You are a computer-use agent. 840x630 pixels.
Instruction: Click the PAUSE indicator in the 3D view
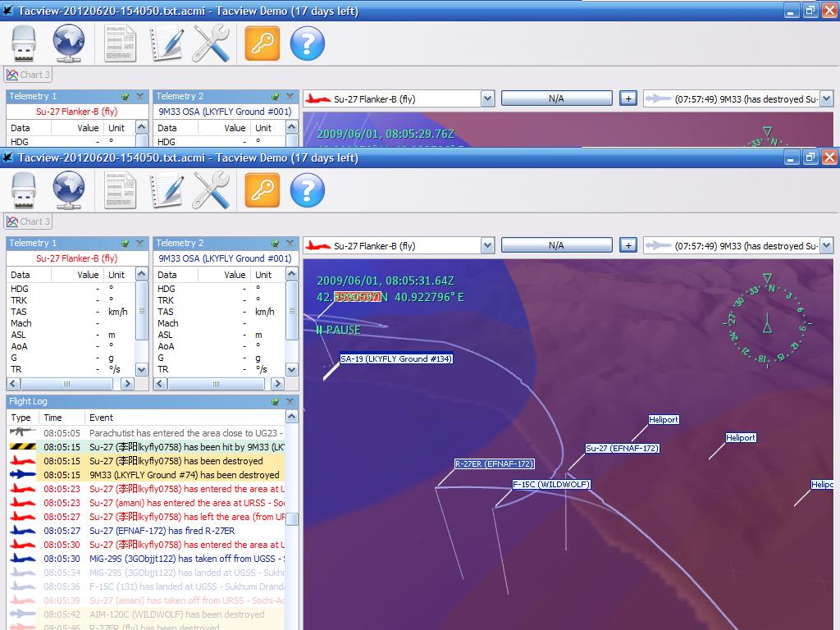[x=339, y=330]
